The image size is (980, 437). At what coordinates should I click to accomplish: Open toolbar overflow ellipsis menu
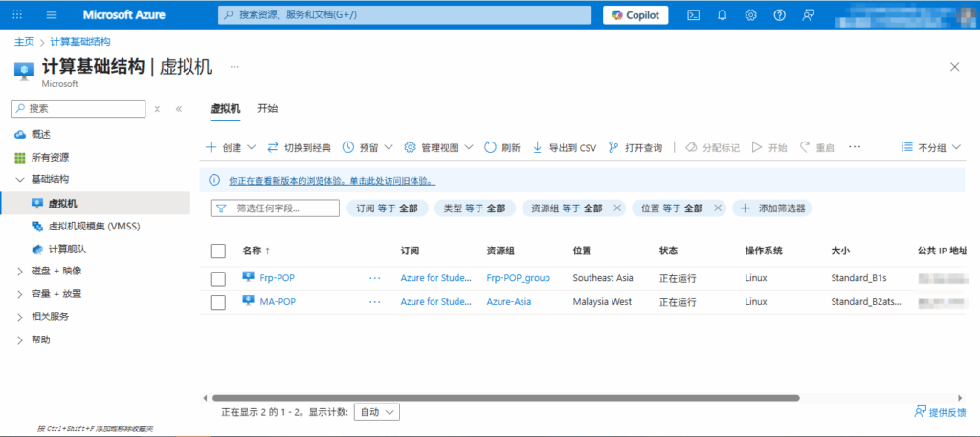855,147
